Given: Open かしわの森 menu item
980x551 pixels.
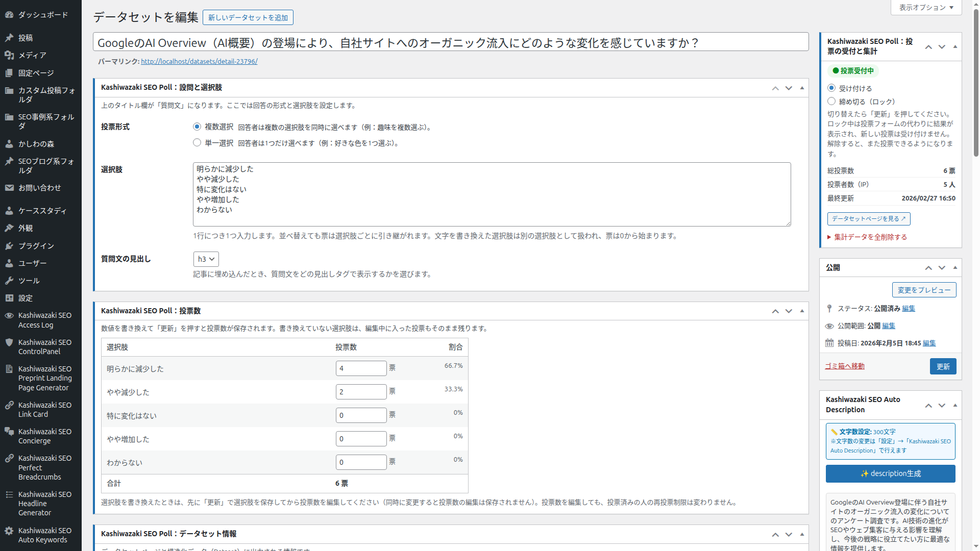Looking at the screenshot, I should (x=41, y=144).
